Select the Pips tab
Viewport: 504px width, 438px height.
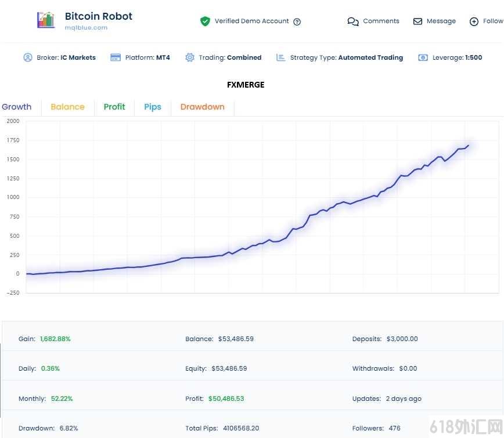(x=153, y=107)
